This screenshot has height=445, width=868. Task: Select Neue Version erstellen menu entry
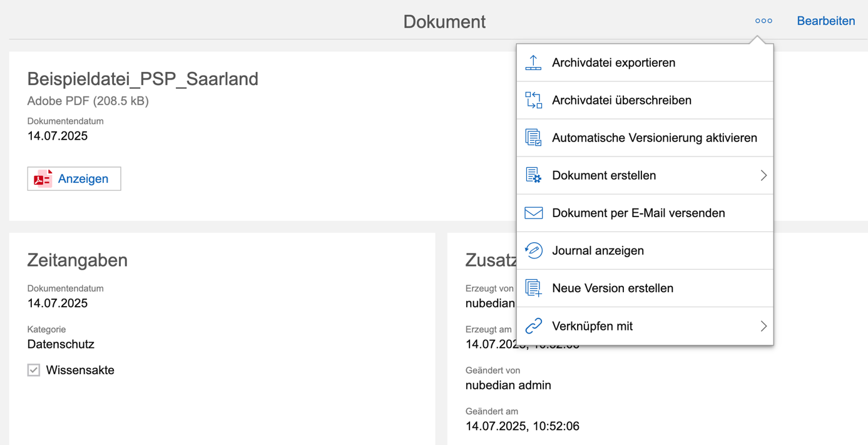click(x=612, y=288)
